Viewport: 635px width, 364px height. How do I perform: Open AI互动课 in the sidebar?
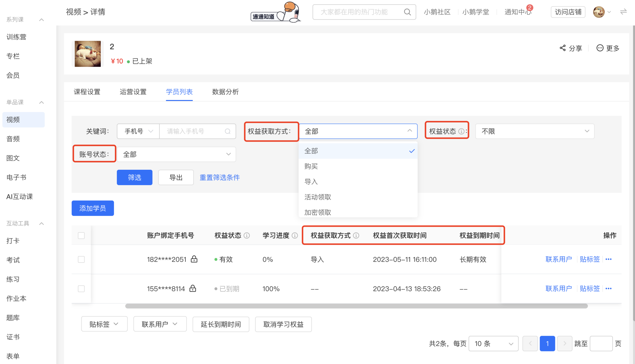(x=20, y=197)
